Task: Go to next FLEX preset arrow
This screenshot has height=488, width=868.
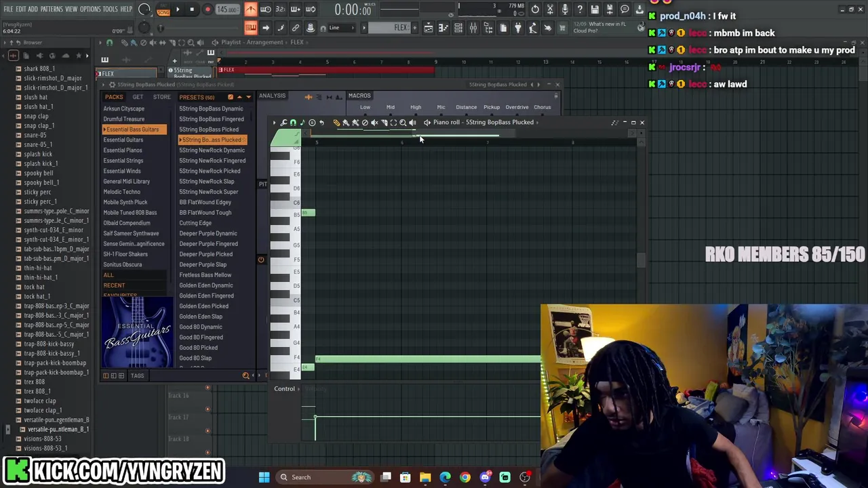Action: [540, 85]
